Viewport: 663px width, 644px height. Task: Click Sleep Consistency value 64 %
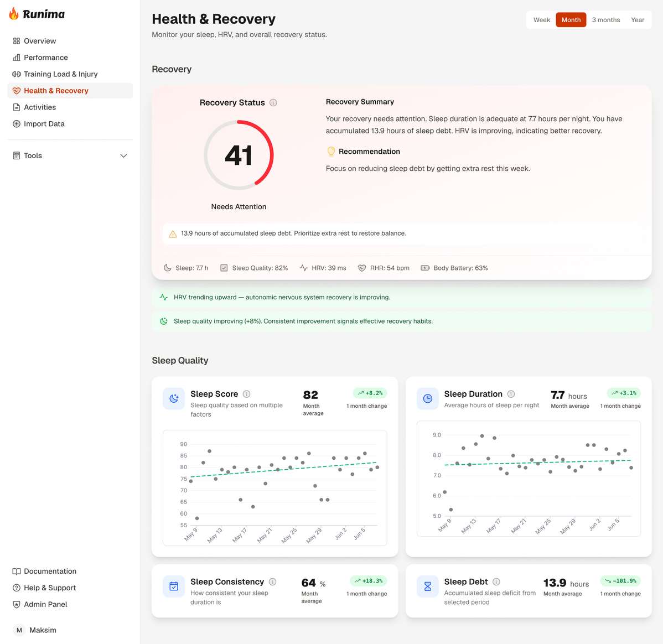point(313,583)
